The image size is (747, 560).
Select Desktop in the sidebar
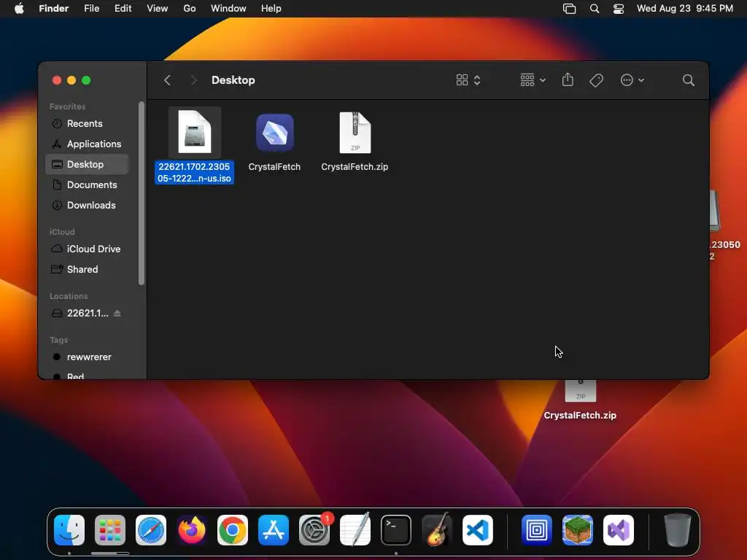click(x=87, y=164)
